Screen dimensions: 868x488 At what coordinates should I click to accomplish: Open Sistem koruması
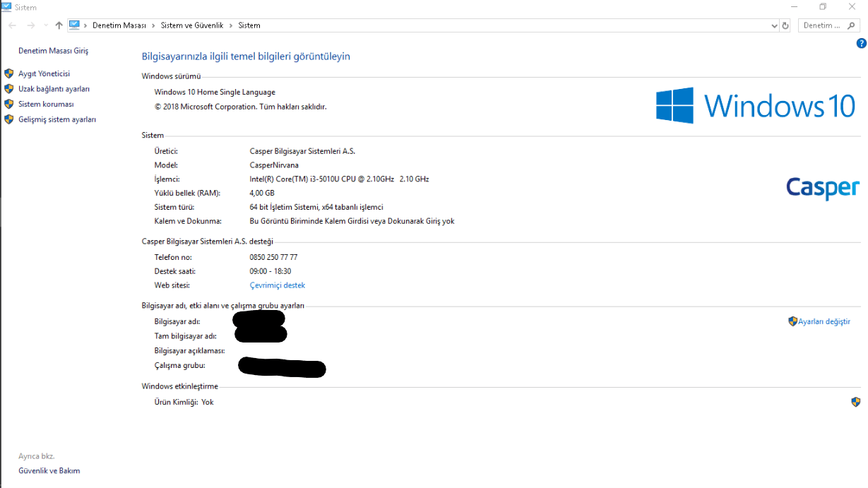pyautogui.click(x=46, y=104)
